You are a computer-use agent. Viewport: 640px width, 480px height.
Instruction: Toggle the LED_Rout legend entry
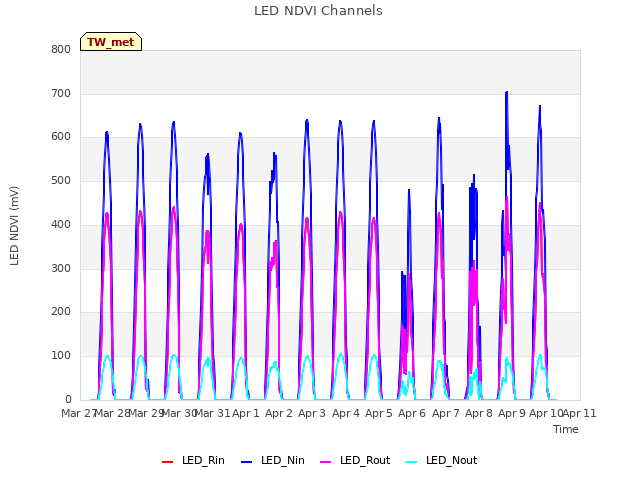click(355, 461)
